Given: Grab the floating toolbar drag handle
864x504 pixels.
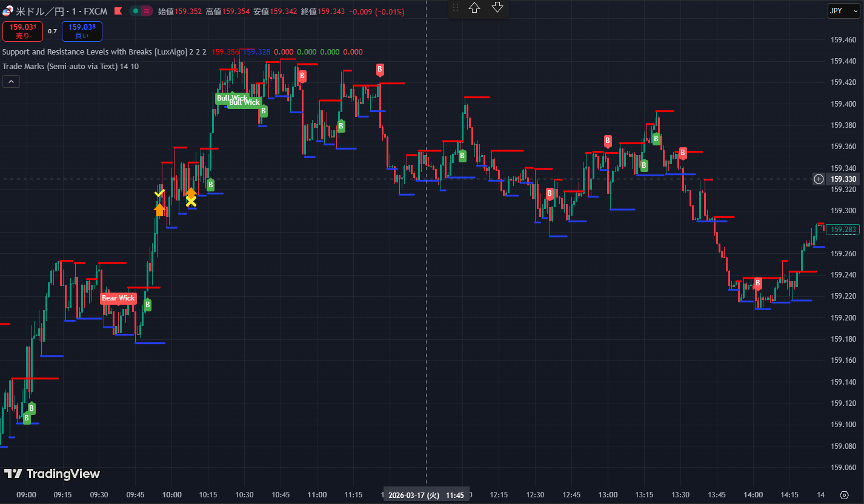Looking at the screenshot, I should [456, 8].
